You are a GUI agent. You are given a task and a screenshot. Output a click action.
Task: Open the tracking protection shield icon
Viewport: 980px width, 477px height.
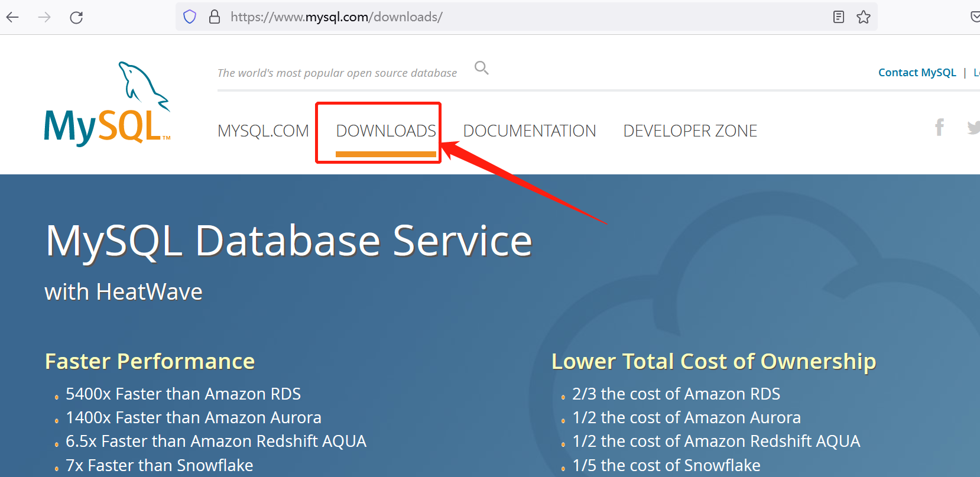click(x=190, y=17)
